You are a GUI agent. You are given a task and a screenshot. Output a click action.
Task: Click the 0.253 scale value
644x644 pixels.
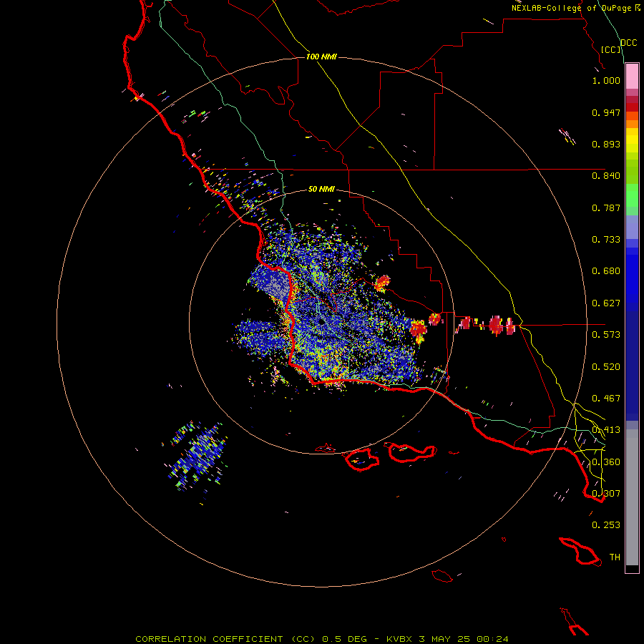(606, 525)
